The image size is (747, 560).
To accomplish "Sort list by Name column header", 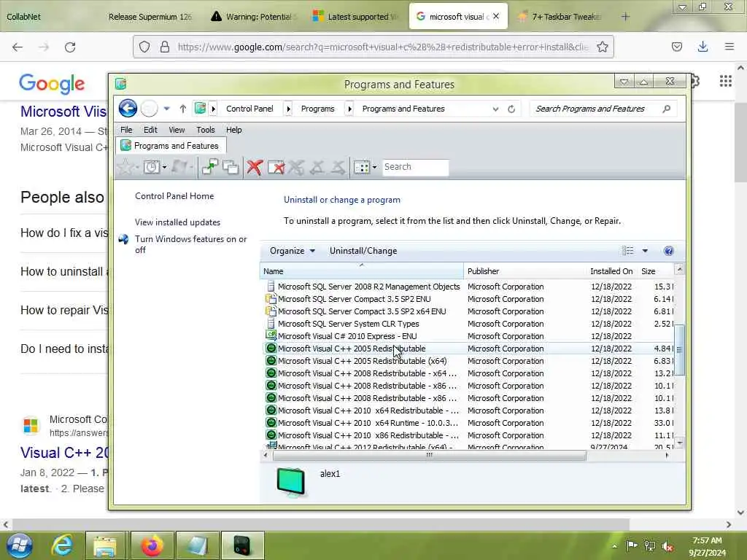I will click(x=362, y=271).
